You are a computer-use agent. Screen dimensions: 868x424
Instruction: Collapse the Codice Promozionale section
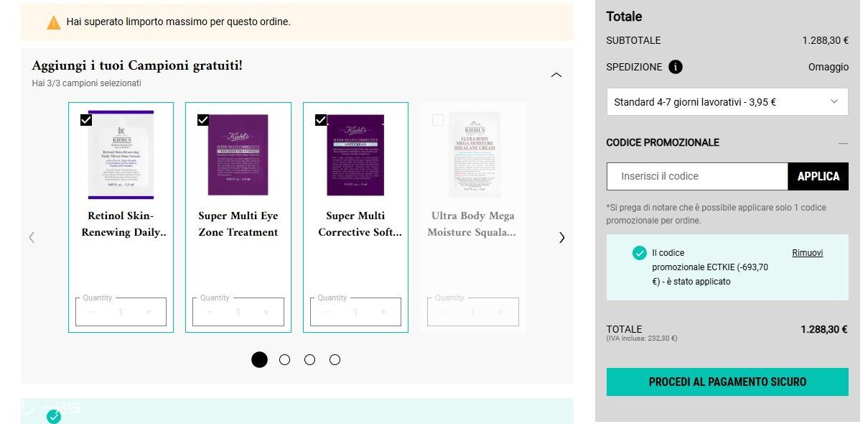coord(843,143)
